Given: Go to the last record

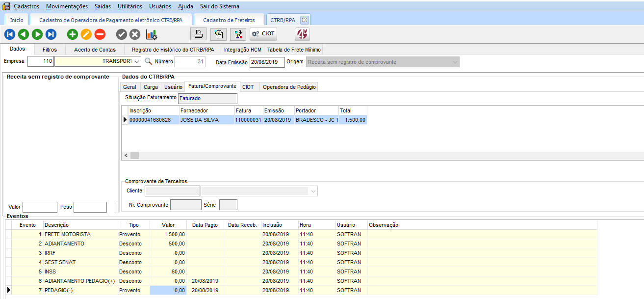Looking at the screenshot, I should [x=51, y=34].
